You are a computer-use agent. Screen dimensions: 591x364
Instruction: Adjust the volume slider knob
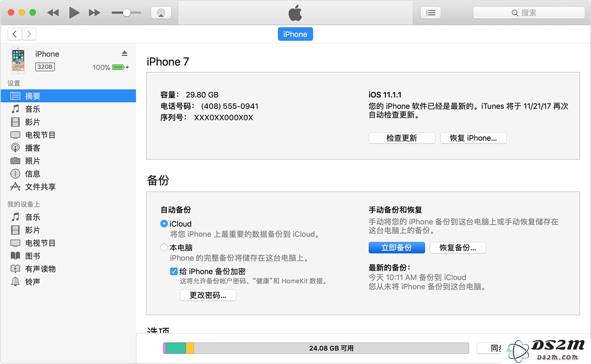[x=127, y=13]
